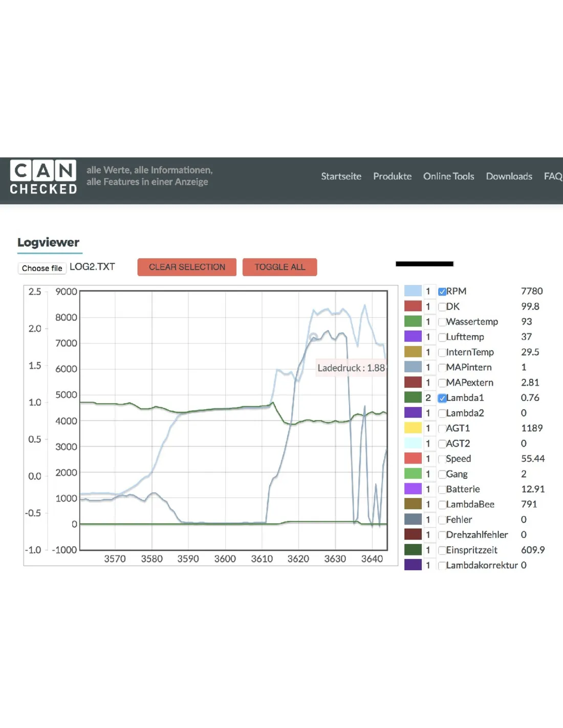Click the chart at the Ladedruck tooltip
The width and height of the screenshot is (563, 728).
point(351,368)
